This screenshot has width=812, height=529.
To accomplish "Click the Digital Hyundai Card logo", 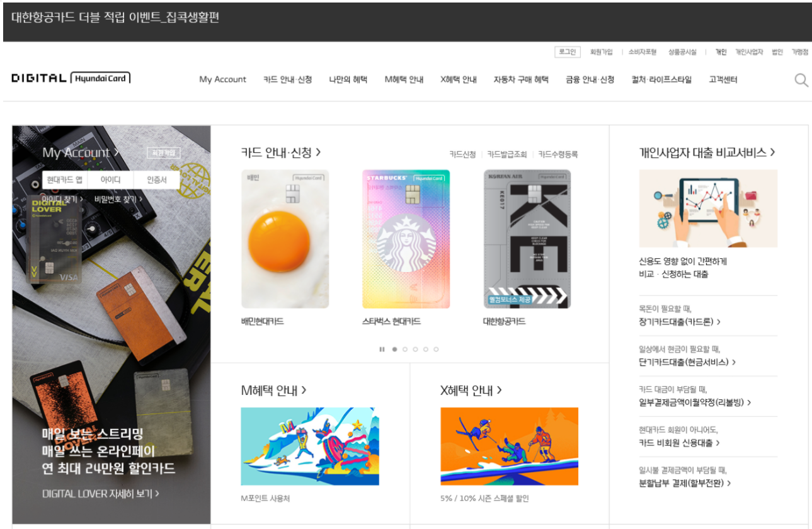I will 71,79.
